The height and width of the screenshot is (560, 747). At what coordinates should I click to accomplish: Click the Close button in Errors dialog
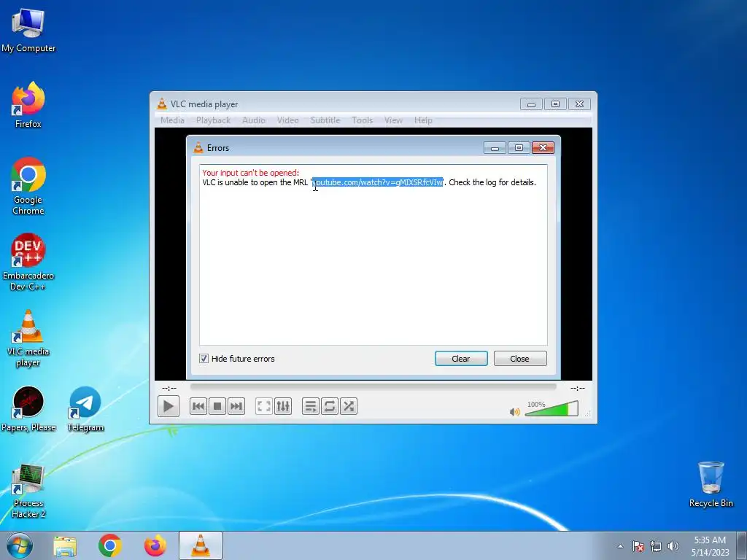[x=519, y=359]
